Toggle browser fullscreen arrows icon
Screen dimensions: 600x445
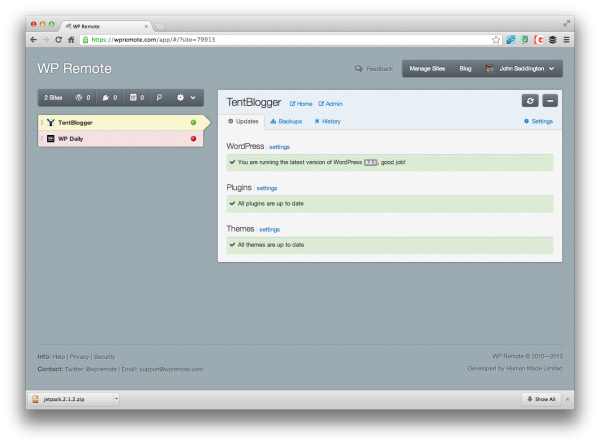tap(566, 23)
